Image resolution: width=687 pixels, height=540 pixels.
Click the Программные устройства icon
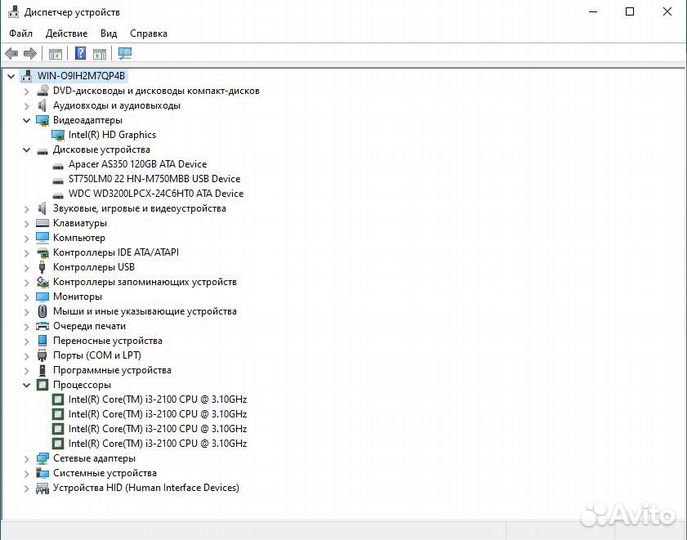point(42,370)
